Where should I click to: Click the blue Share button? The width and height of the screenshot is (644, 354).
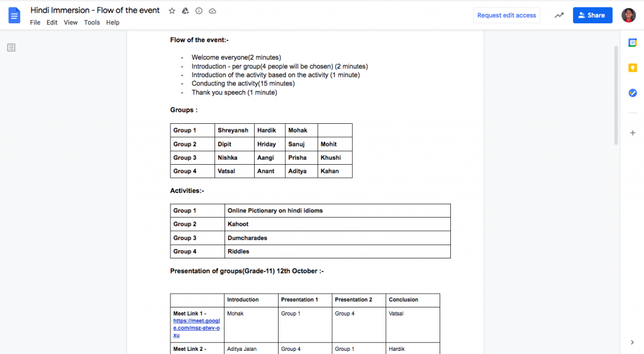point(592,16)
